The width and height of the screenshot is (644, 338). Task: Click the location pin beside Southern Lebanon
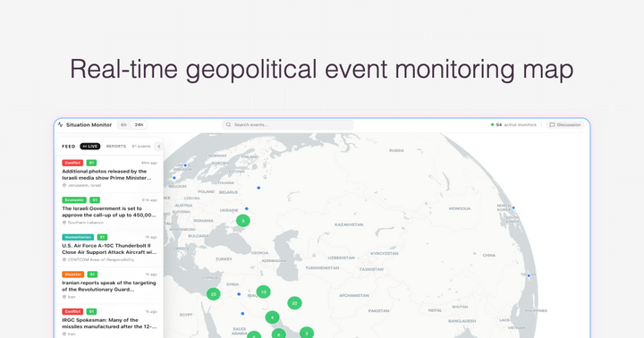[x=64, y=223]
